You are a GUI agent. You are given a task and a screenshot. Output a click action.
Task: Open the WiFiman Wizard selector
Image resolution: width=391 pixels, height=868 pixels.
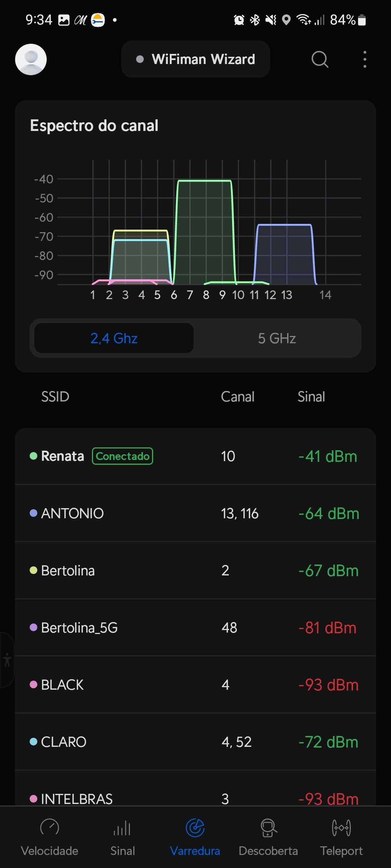click(x=195, y=59)
